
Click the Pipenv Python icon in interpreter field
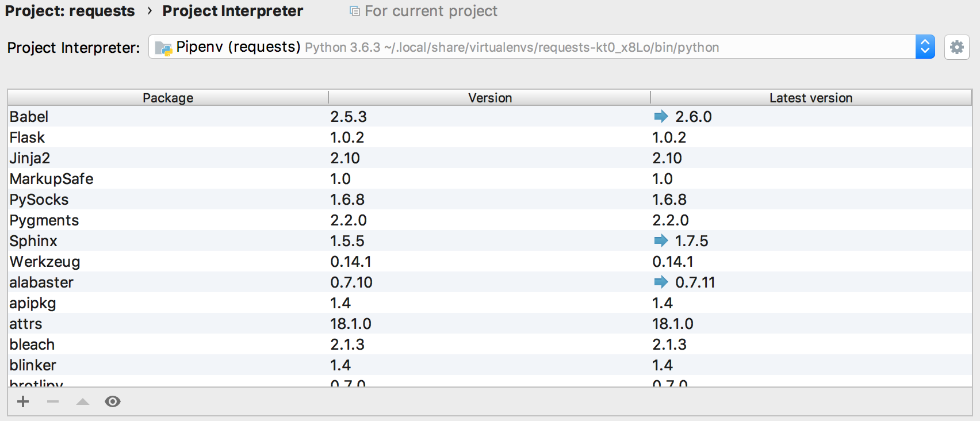coord(164,48)
